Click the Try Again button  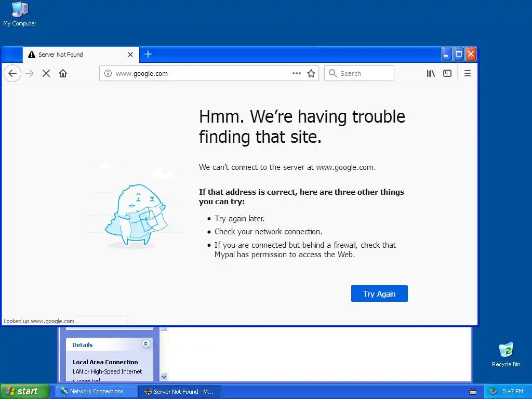(x=379, y=294)
